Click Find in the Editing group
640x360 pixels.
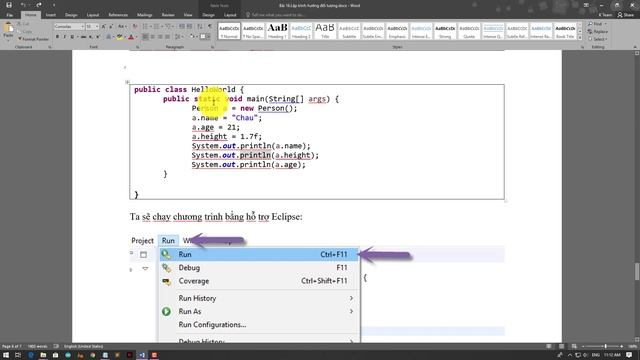596,24
